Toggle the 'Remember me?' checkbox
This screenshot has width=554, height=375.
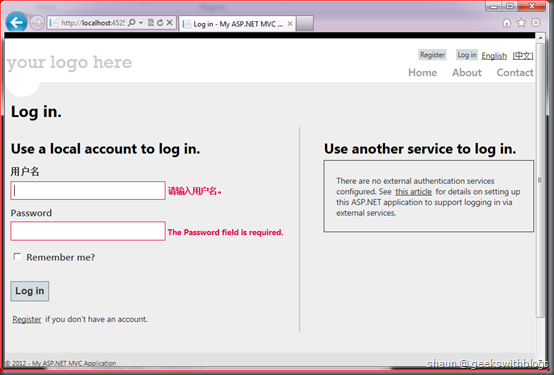click(x=17, y=256)
